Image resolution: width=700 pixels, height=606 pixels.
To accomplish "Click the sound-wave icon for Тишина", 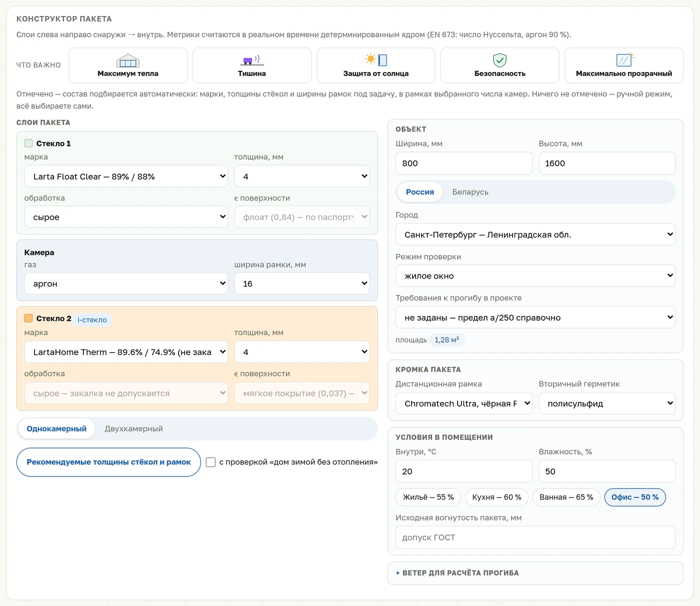I will pyautogui.click(x=252, y=60).
